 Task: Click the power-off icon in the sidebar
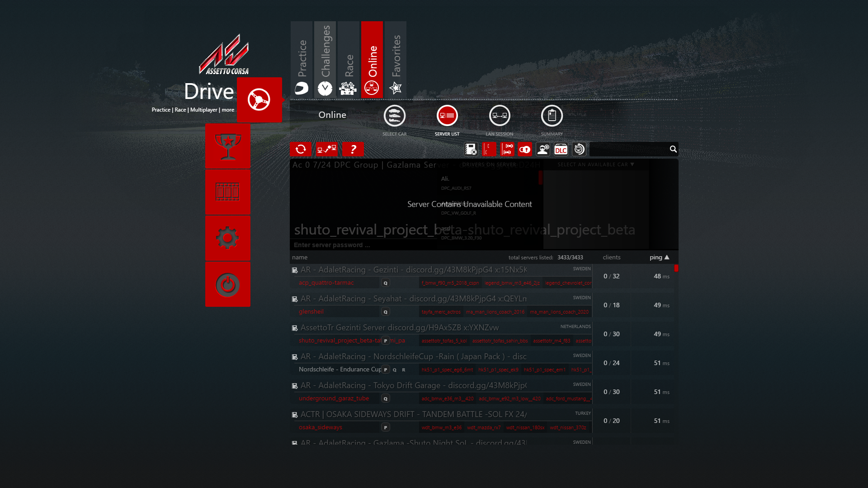tap(227, 285)
